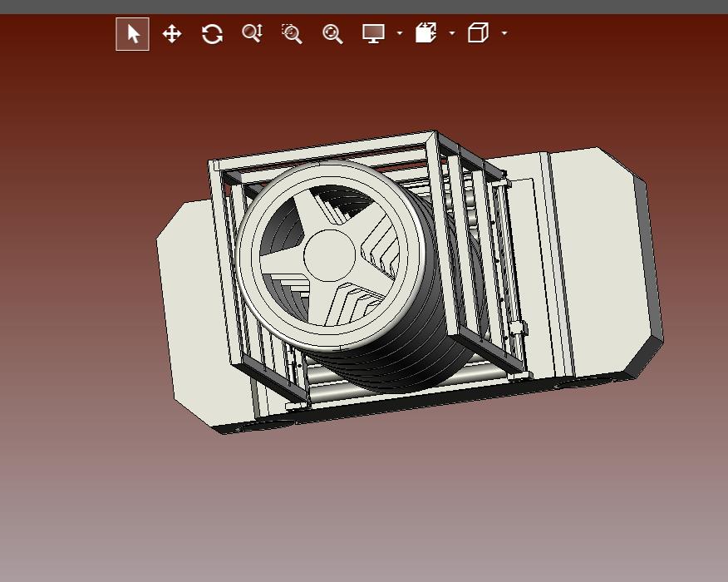
Task: Click the view orientation cube icon
Action: click(x=478, y=33)
